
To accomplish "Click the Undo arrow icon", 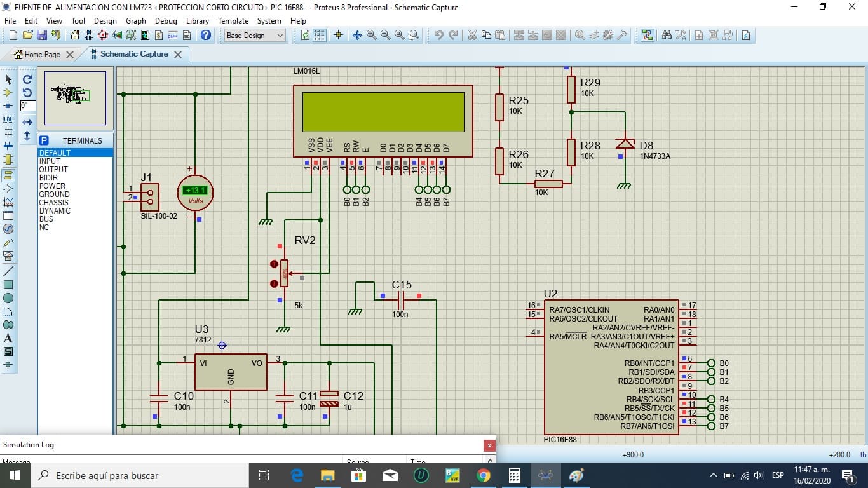I will tap(438, 36).
